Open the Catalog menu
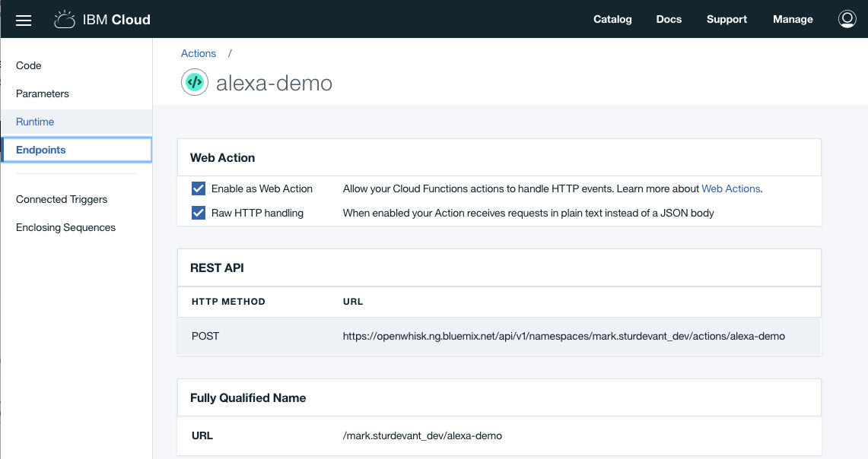The height and width of the screenshot is (459, 868). [612, 19]
